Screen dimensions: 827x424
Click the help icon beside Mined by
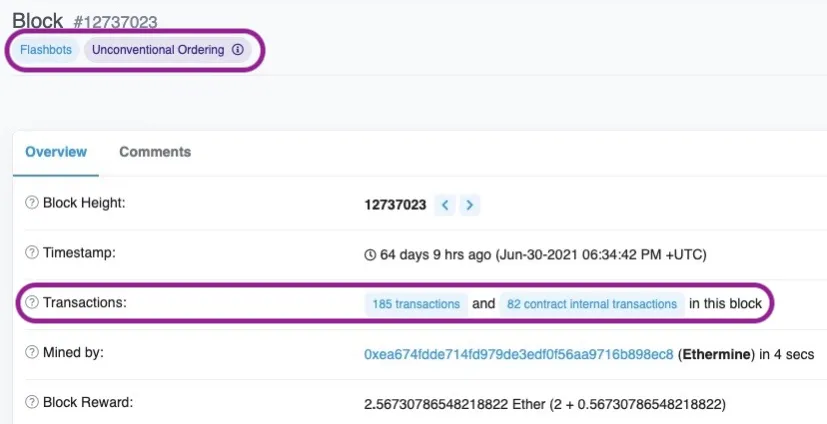(x=31, y=353)
